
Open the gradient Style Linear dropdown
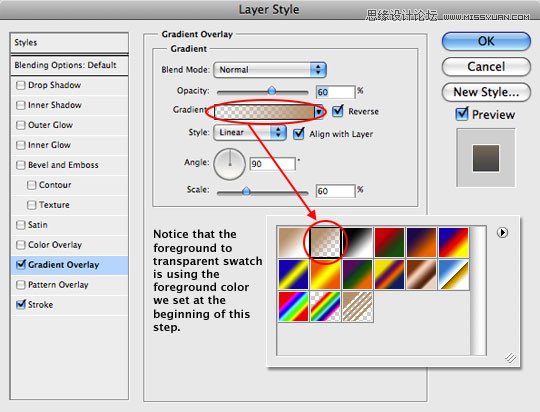tap(250, 133)
